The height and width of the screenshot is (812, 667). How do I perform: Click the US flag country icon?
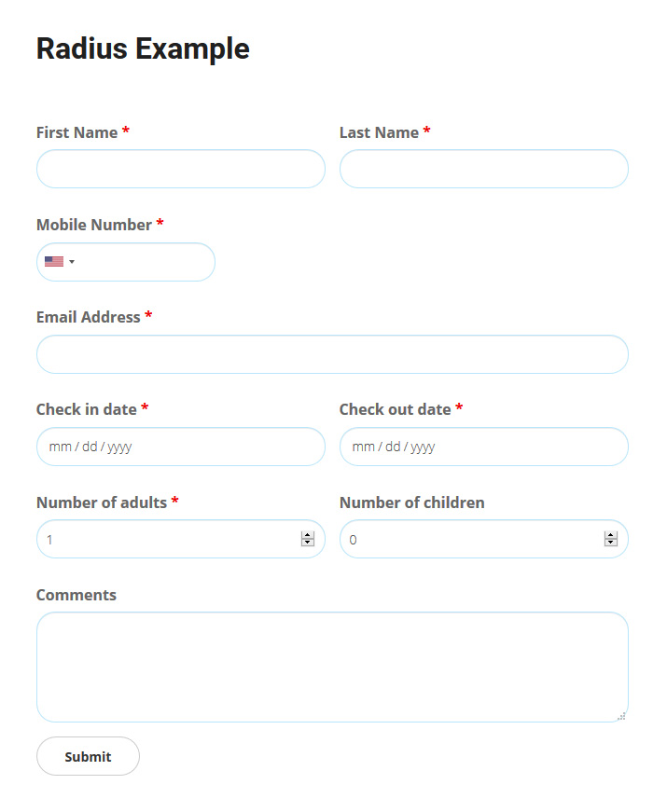pos(54,262)
